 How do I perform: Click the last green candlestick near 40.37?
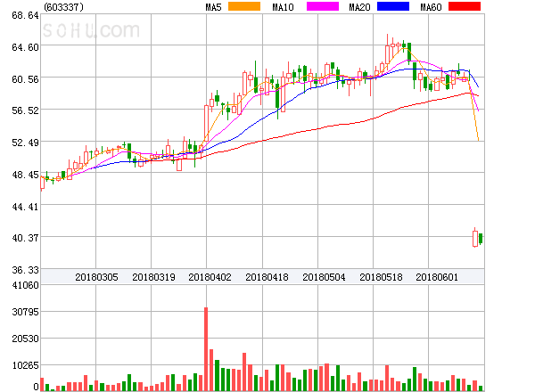click(481, 239)
